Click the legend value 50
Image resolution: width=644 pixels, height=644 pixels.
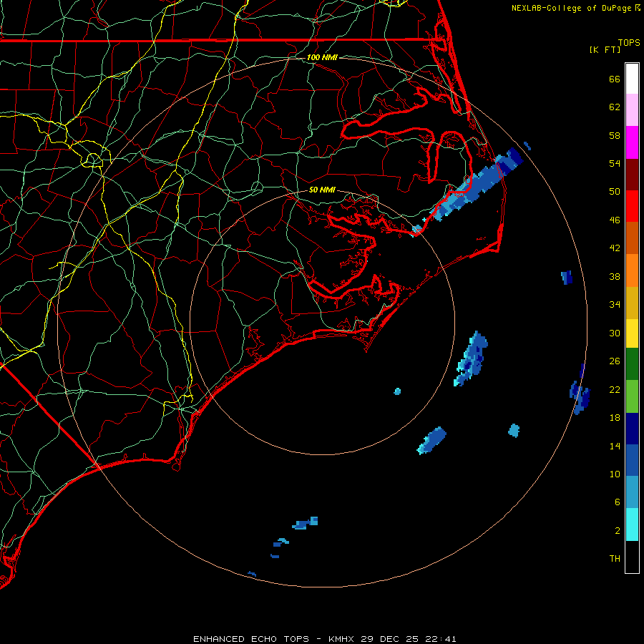tap(615, 191)
